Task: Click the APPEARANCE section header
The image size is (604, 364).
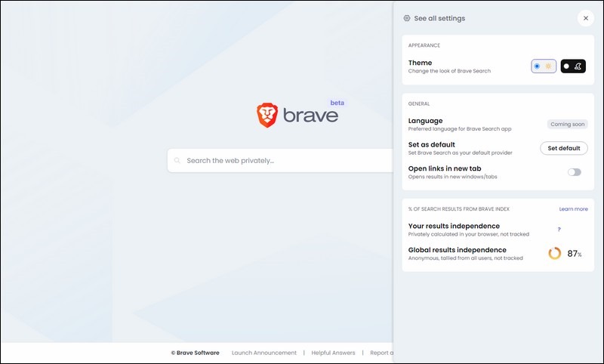Action: pos(424,45)
